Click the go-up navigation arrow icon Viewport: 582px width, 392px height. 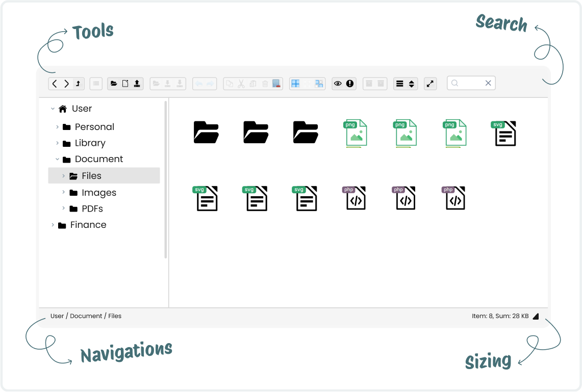(x=77, y=83)
